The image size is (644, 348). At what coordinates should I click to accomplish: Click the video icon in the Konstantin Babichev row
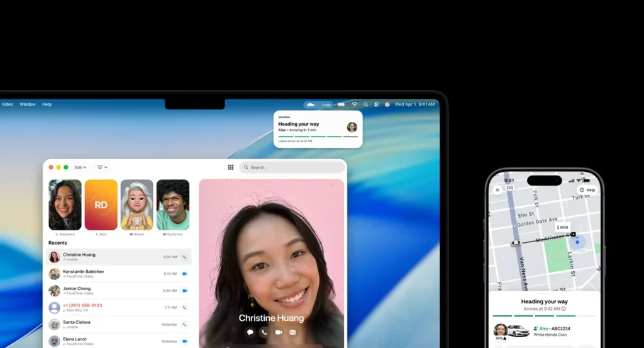point(184,274)
